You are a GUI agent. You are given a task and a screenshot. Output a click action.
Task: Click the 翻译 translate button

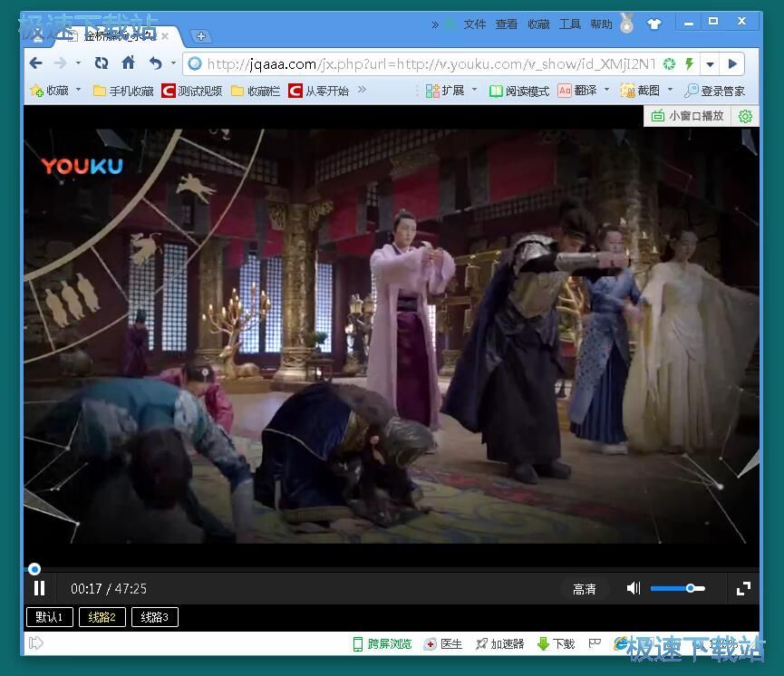pyautogui.click(x=578, y=91)
